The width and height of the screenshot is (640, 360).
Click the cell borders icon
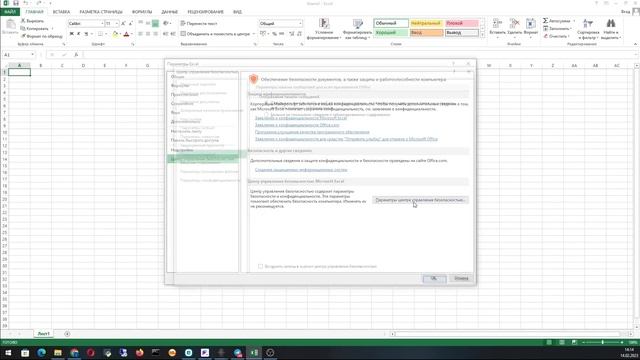click(x=100, y=34)
